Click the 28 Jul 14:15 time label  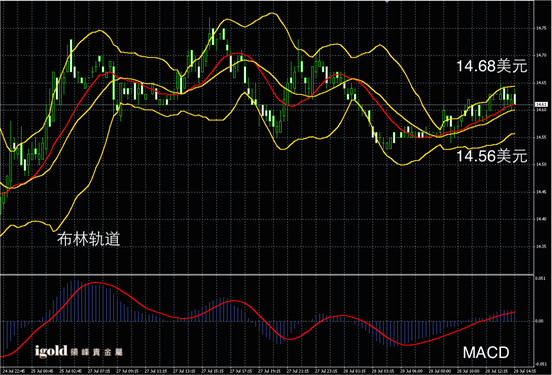525,371
